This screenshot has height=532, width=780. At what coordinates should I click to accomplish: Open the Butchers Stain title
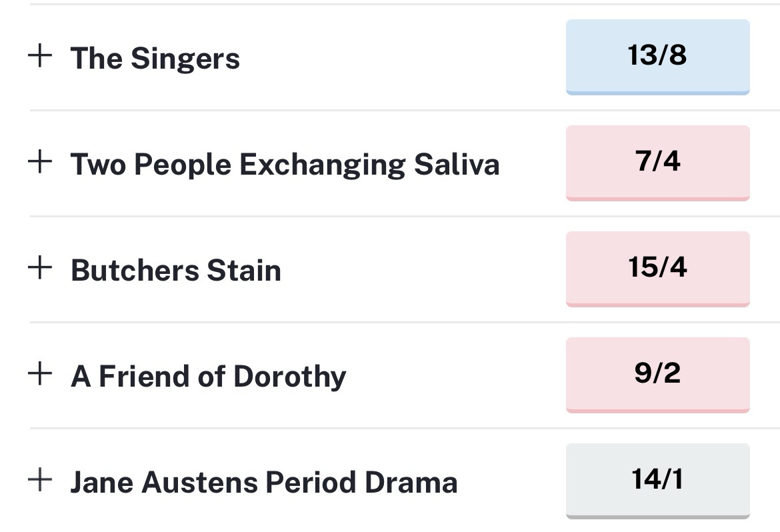pyautogui.click(x=175, y=271)
